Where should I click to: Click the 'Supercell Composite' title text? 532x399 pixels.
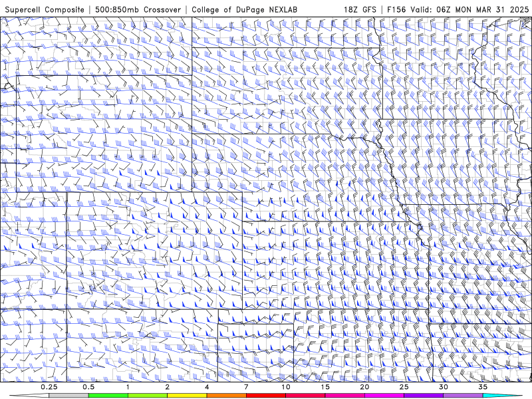pyautogui.click(x=45, y=9)
